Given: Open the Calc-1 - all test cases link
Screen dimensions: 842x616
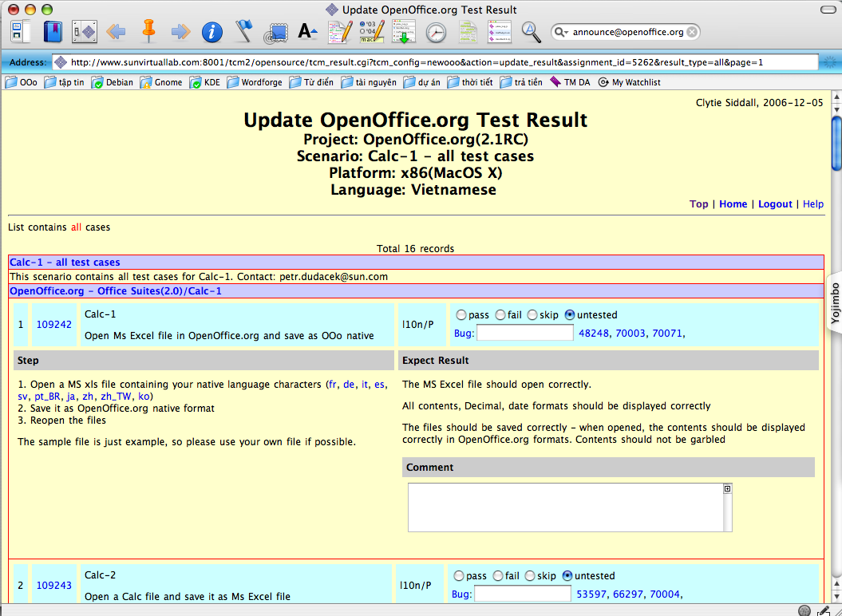Looking at the screenshot, I should (x=65, y=262).
